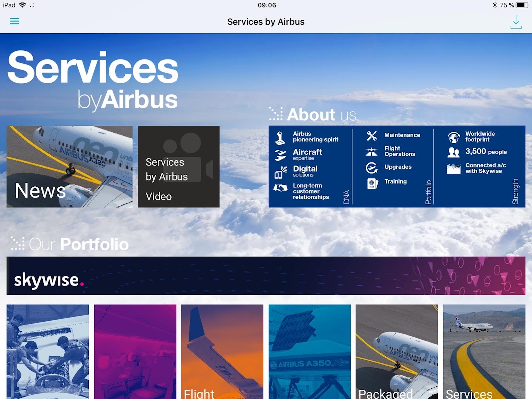Click the About us heading
The width and height of the screenshot is (532, 399).
pyautogui.click(x=321, y=114)
